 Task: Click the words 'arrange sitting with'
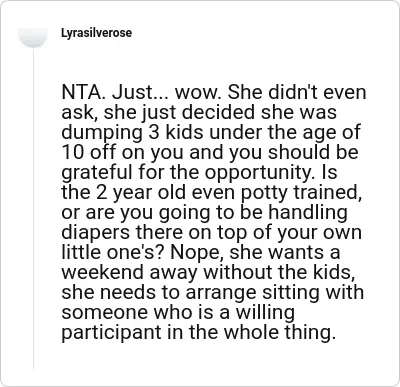tap(274, 292)
